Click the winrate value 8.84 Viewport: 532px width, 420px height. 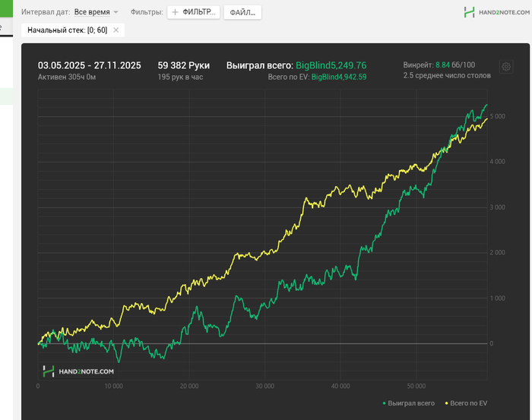[442, 65]
